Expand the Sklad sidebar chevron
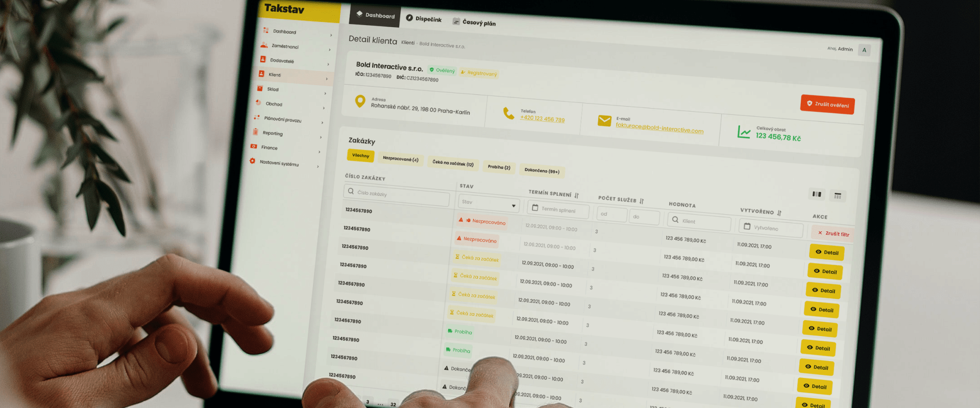The width and height of the screenshot is (980, 408). pyautogui.click(x=325, y=93)
